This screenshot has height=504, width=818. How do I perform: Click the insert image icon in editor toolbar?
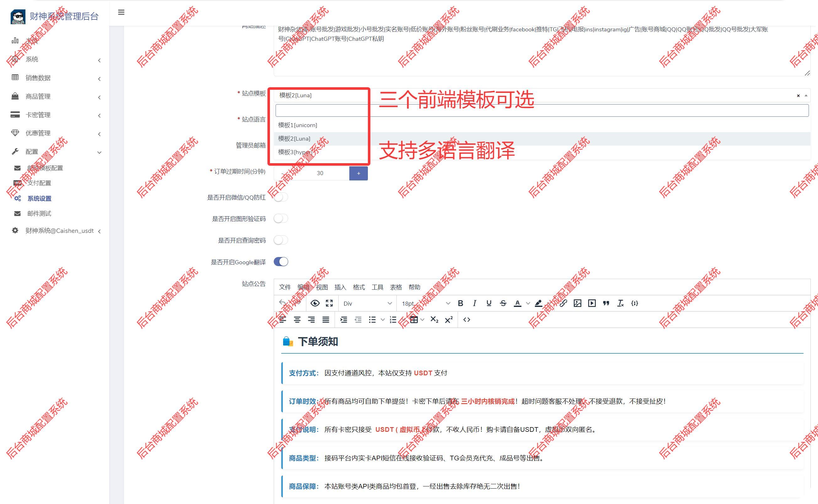[x=578, y=303]
